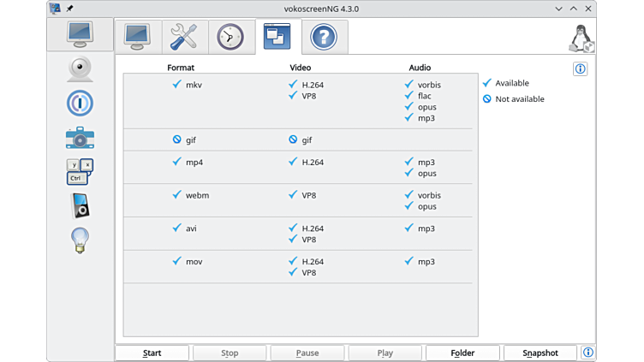
Task: Select the screen recording monitor icon in sidebar
Action: click(80, 34)
